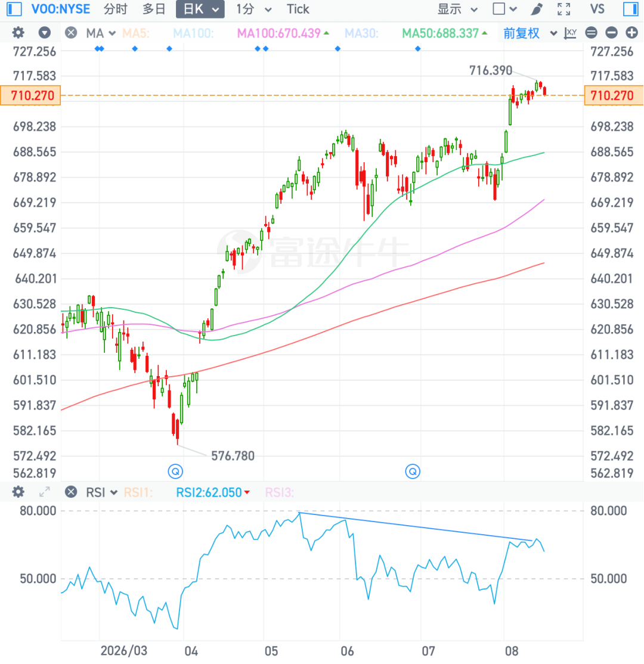Open the brush drawing tools
Image resolution: width=644 pixels, height=664 pixels.
[537, 9]
